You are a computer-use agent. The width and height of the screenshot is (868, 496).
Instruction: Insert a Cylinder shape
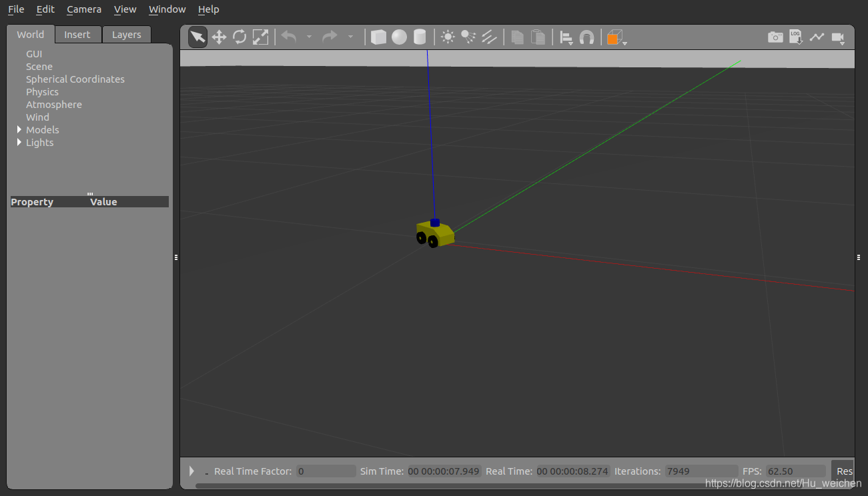point(420,37)
